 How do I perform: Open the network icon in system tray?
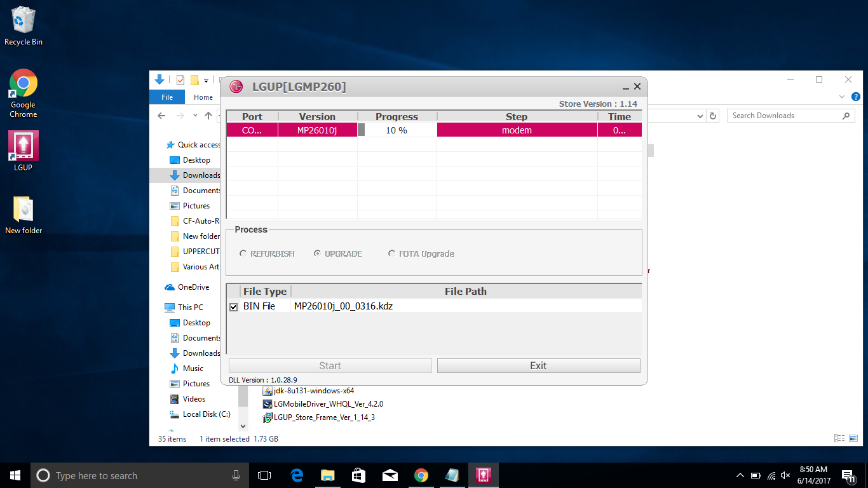pos(771,475)
